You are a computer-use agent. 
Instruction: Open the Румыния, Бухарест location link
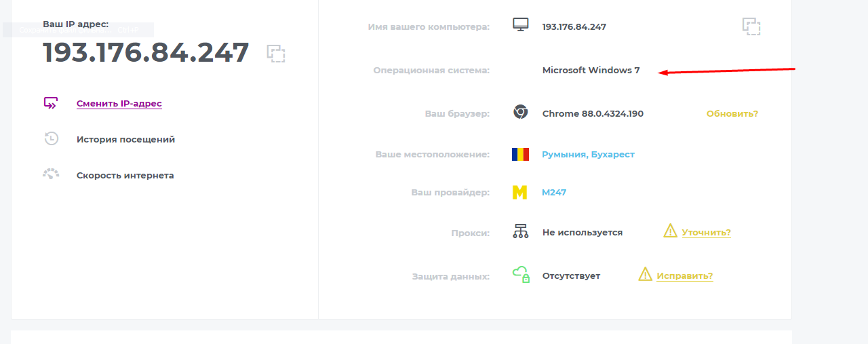[588, 154]
